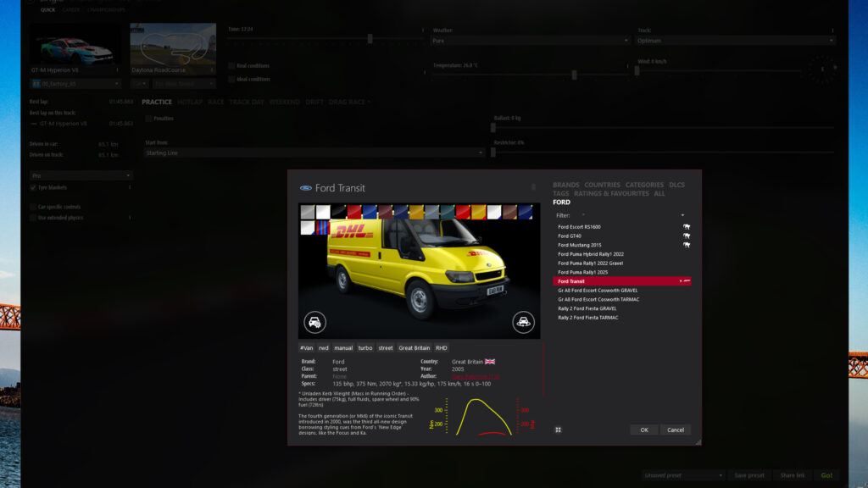Screen dimensions: 868x488
Task: Click the grid view icon below the car list
Action: [x=558, y=430]
